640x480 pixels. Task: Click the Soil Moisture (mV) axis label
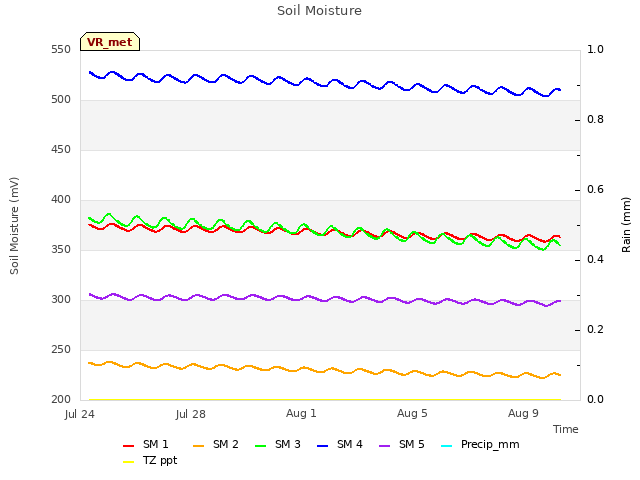click(x=14, y=226)
